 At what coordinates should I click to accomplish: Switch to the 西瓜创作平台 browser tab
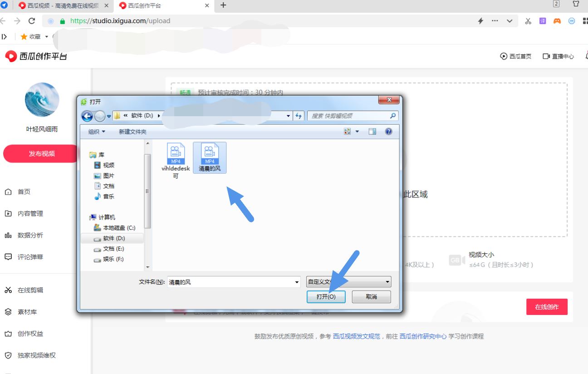click(163, 6)
